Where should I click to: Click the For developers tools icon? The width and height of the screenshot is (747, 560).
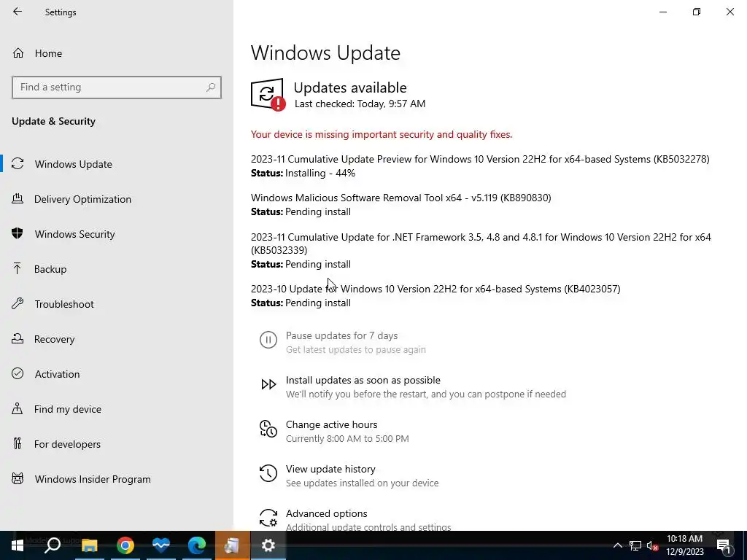[18, 443]
